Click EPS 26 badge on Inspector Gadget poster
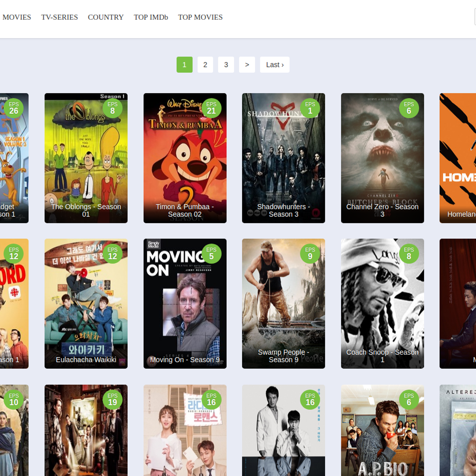476x476 pixels. click(x=14, y=108)
